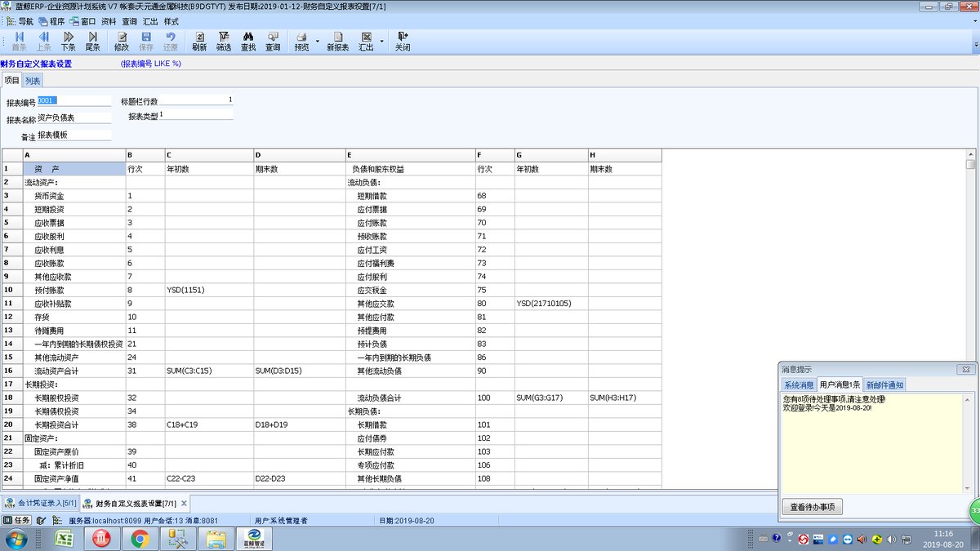This screenshot has width=980, height=551.
Task: Open the 导航 navigation menu
Action: 20,21
